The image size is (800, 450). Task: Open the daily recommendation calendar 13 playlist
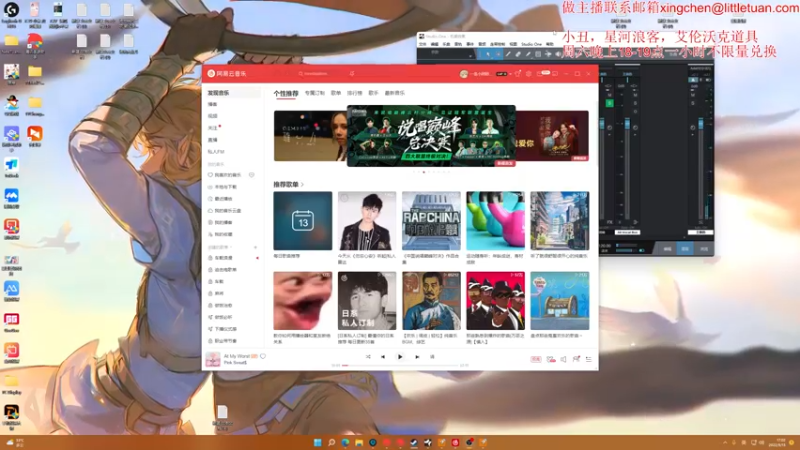[303, 220]
